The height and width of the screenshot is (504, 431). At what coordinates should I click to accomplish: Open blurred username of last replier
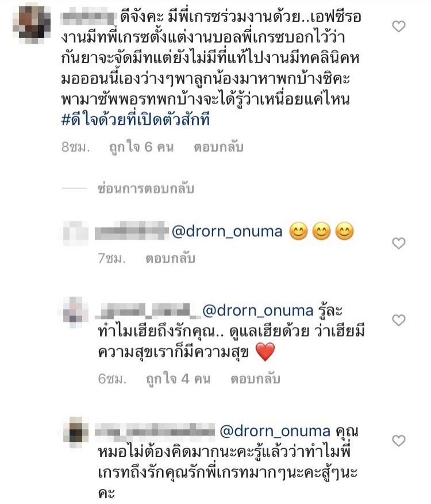(x=155, y=430)
